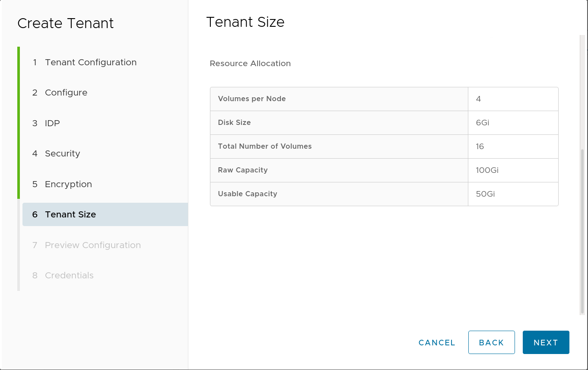
Task: Click the BACK button
Action: point(491,342)
